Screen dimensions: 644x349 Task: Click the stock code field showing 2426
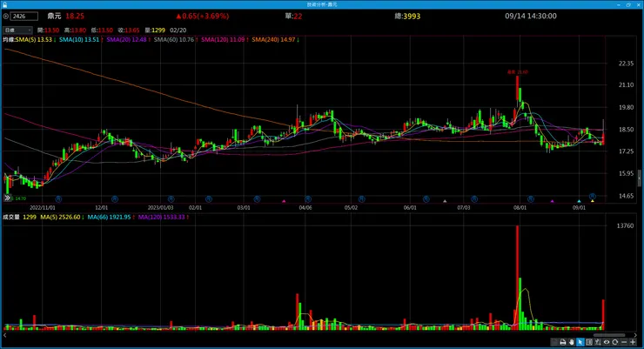click(23, 17)
